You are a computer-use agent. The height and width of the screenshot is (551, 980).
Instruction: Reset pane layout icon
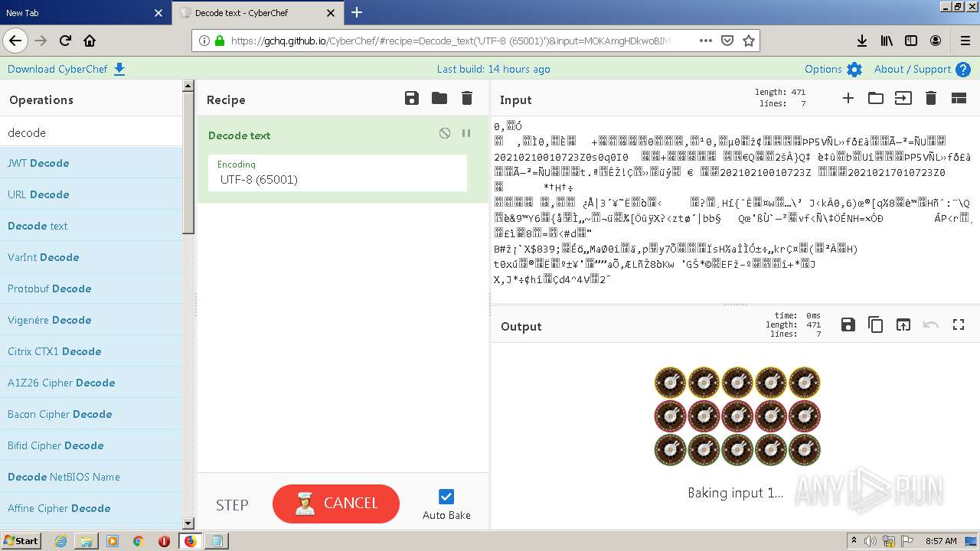tap(959, 98)
